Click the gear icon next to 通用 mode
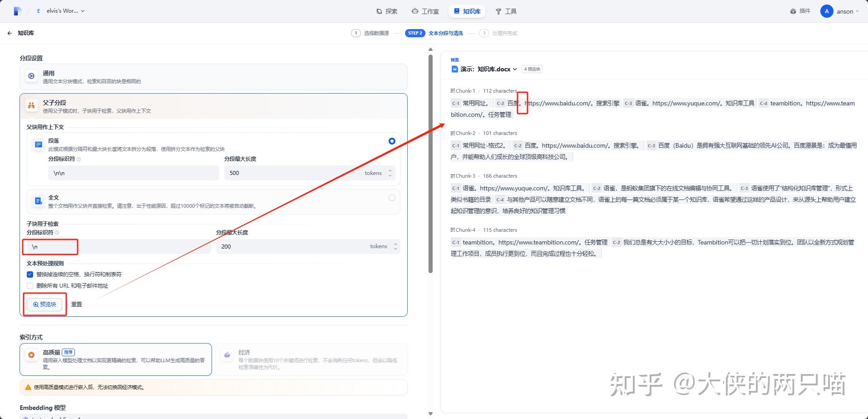Image resolution: width=868 pixels, height=419 pixels. [x=31, y=76]
